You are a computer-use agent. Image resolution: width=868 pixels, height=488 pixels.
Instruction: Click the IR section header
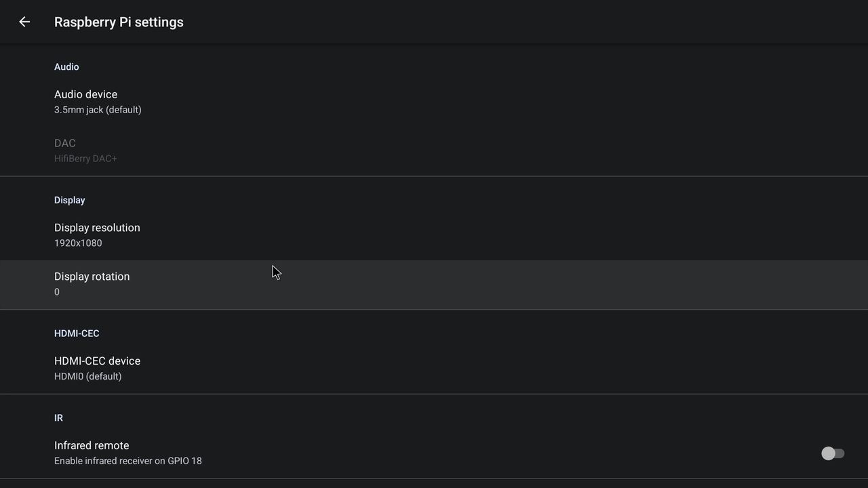pos(58,418)
